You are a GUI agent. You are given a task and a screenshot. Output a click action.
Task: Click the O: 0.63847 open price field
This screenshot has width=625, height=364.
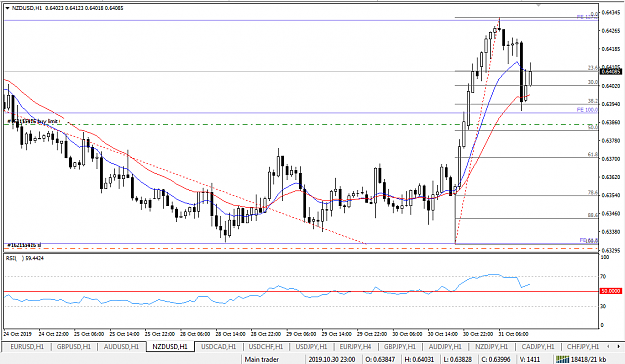(380, 359)
